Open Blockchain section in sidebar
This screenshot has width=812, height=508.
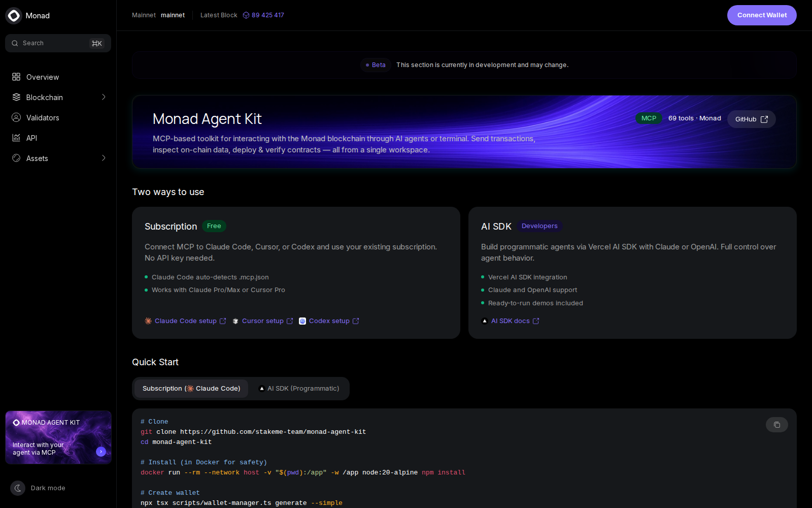(x=58, y=97)
